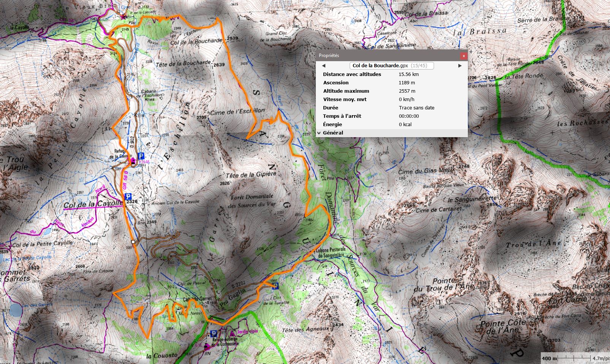
Task: Select the white square track start marker
Action: (133, 242)
